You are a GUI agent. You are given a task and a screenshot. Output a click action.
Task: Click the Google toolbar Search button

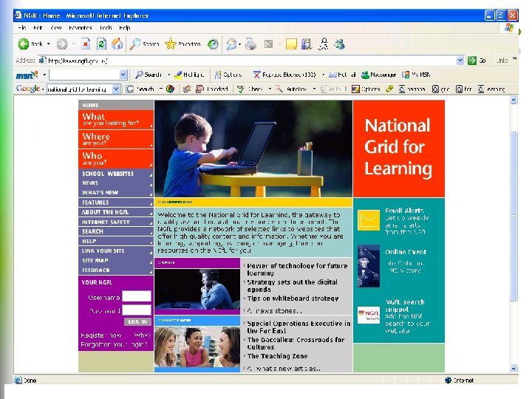click(140, 89)
